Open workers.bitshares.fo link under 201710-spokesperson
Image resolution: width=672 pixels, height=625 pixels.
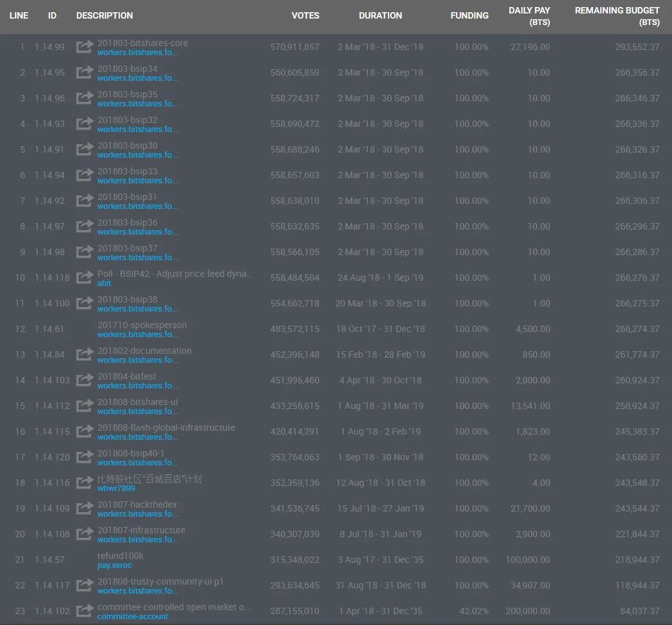138,334
